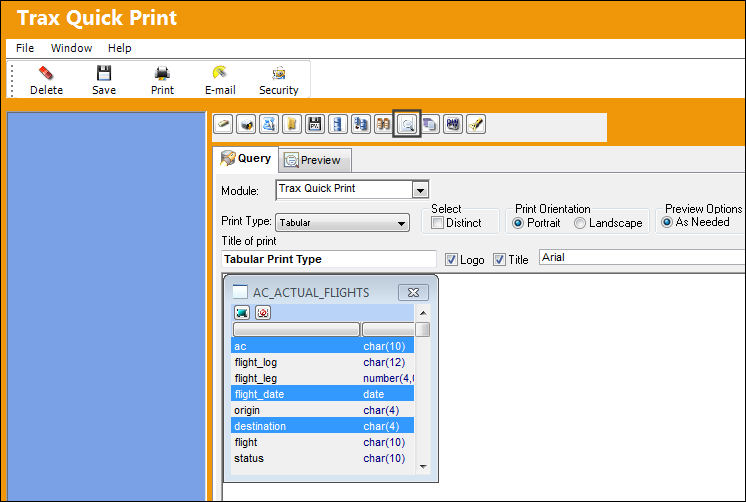Click the Print printer icon
This screenshot has height=502, width=746.
(162, 73)
